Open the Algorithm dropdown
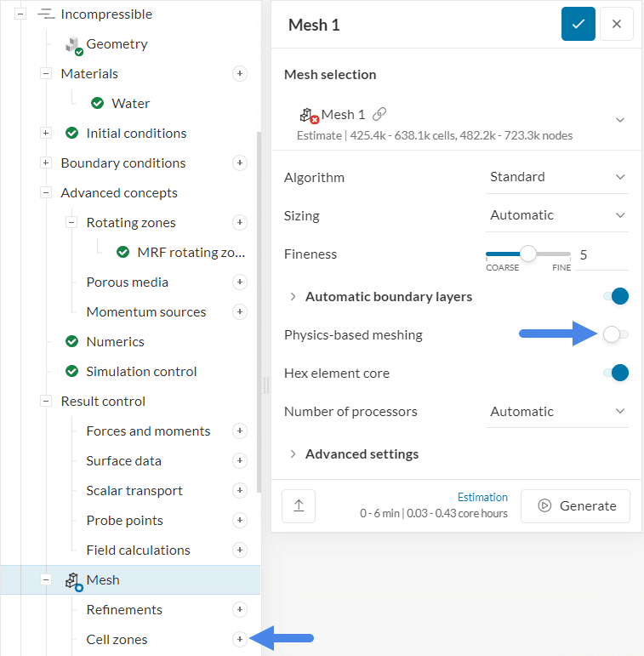The image size is (644, 656). 557,177
